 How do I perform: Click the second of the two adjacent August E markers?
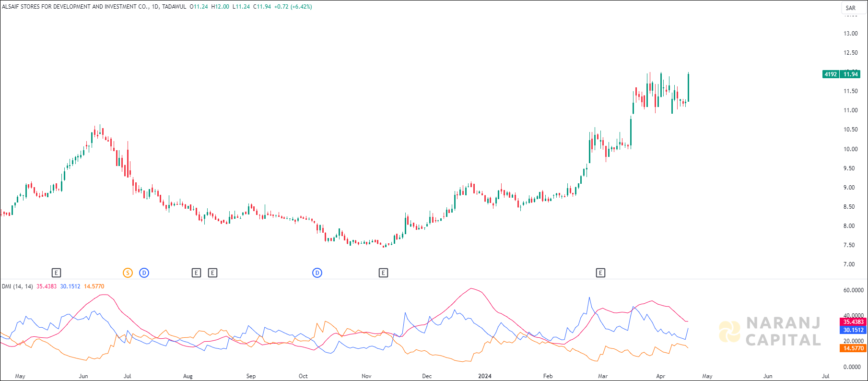[x=212, y=273]
